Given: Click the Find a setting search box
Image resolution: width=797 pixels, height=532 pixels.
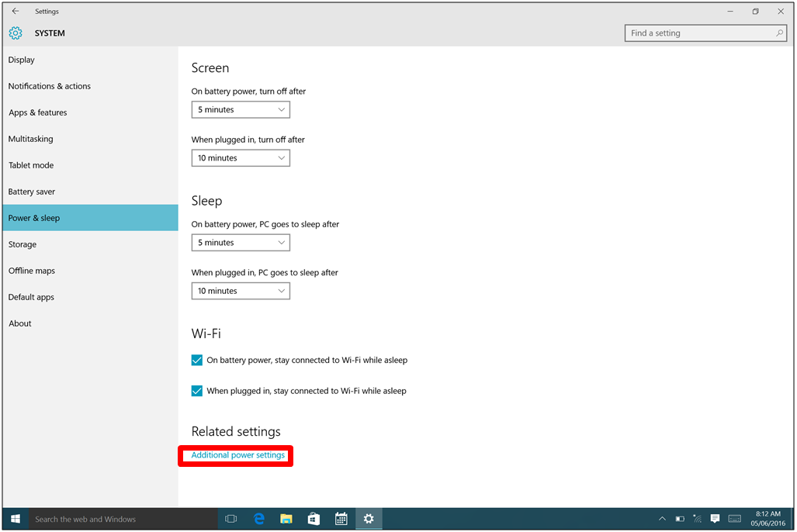Looking at the screenshot, I should click(x=705, y=33).
